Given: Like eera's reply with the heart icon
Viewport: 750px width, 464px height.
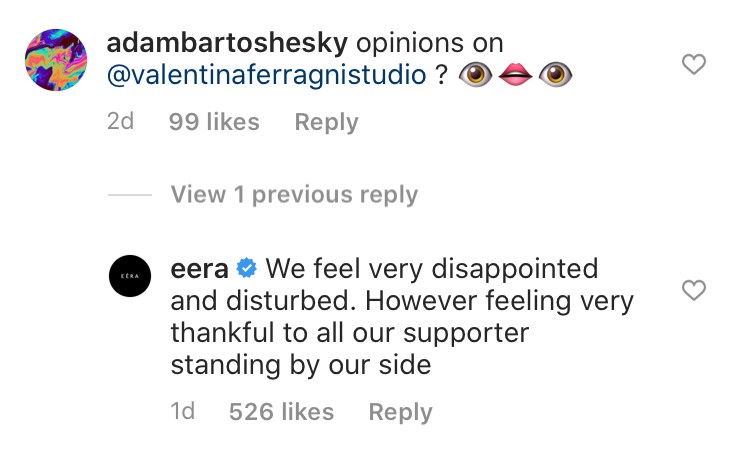Looking at the screenshot, I should tap(693, 291).
